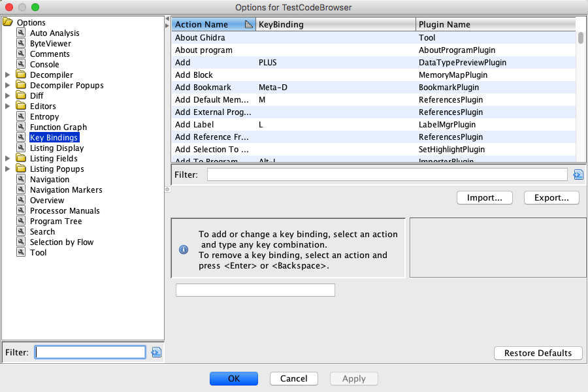Click the key binding entry text field
The width and height of the screenshot is (588, 392).
pyautogui.click(x=255, y=290)
